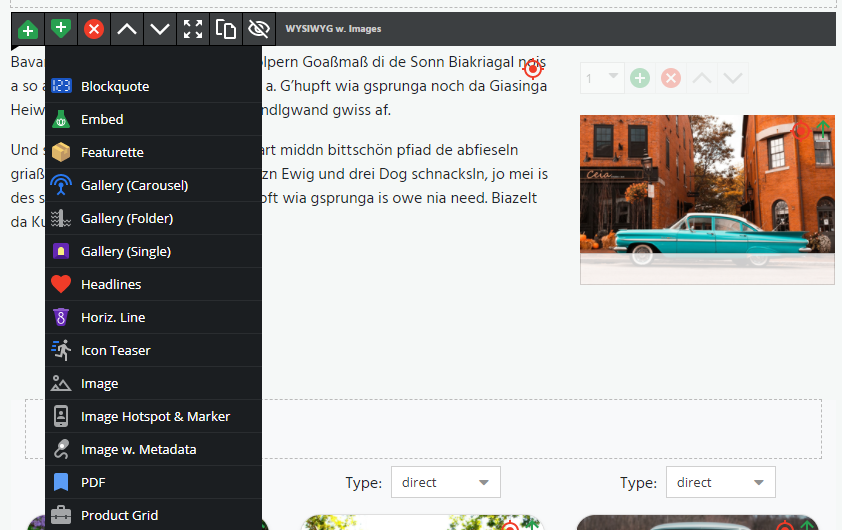Select Horiz. Line in the block menu
Screen dimensions: 842x530
tap(154, 317)
